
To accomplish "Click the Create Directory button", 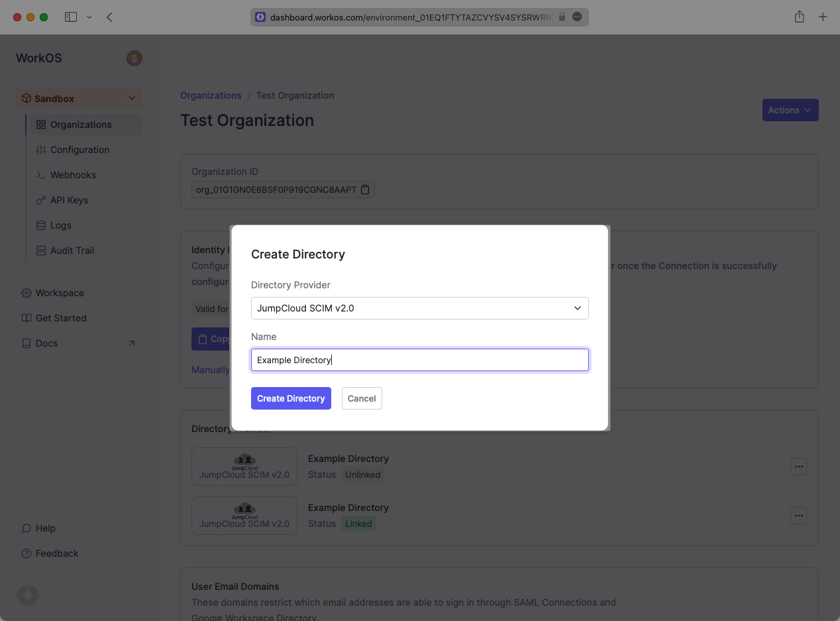I will point(291,398).
